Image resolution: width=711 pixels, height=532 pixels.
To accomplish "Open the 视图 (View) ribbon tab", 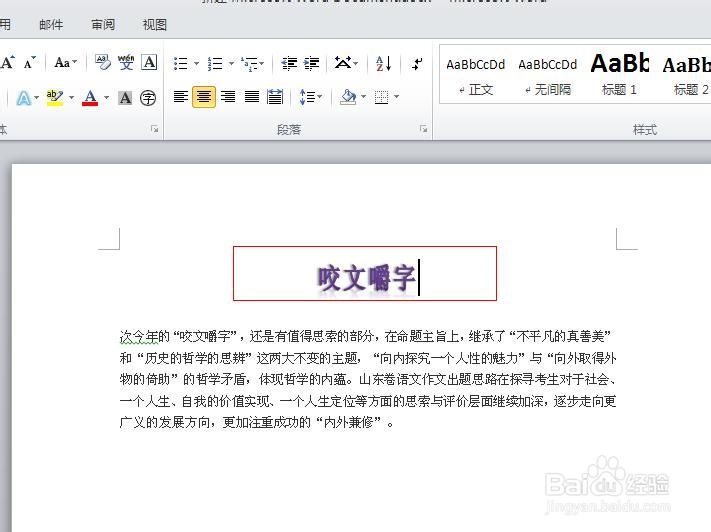I will coord(155,24).
